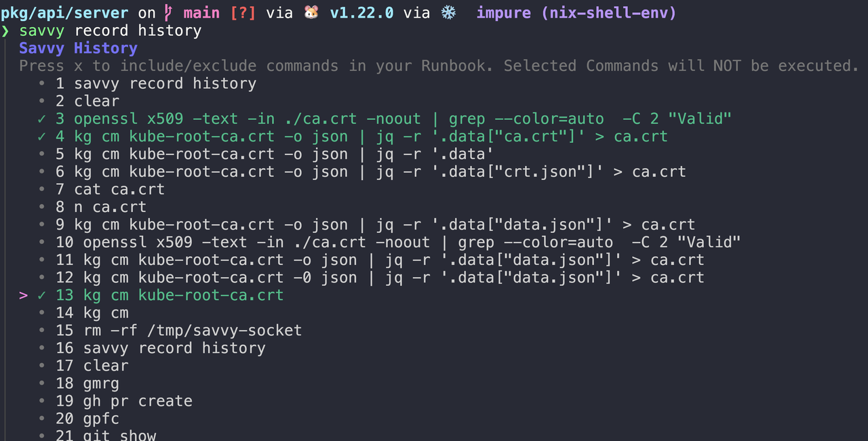Click the [?] git status indicator

coord(243,13)
